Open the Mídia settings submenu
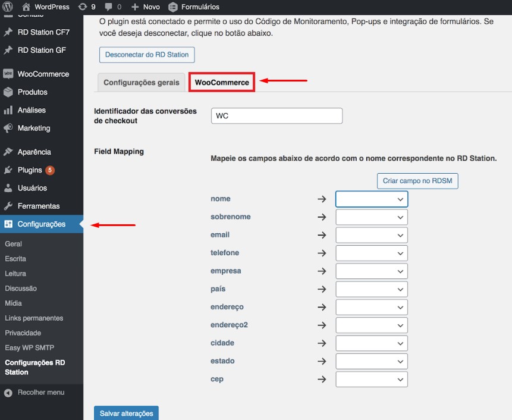512x420 pixels. coord(14,303)
